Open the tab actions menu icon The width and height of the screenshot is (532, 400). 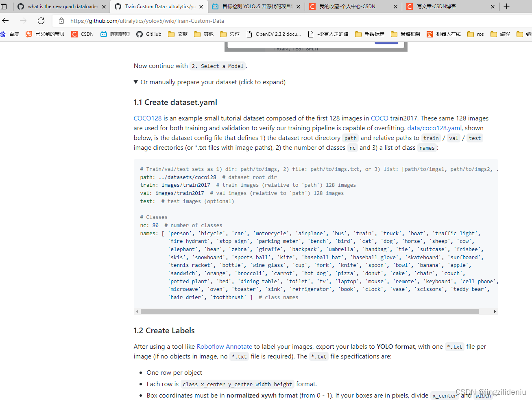(x=4, y=7)
